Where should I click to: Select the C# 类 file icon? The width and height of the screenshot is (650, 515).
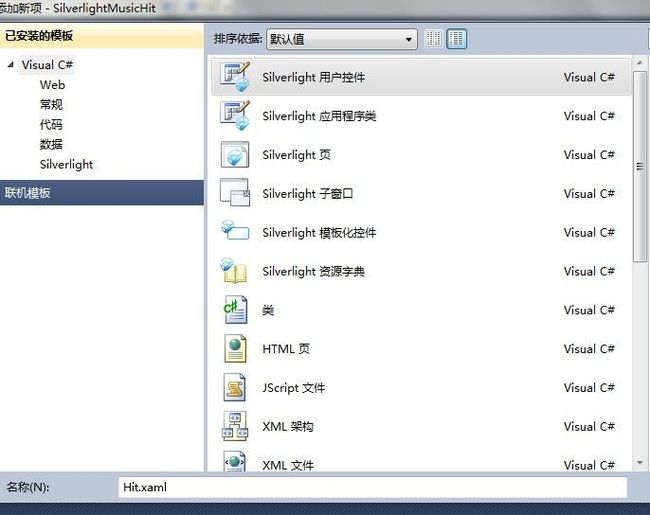(235, 310)
